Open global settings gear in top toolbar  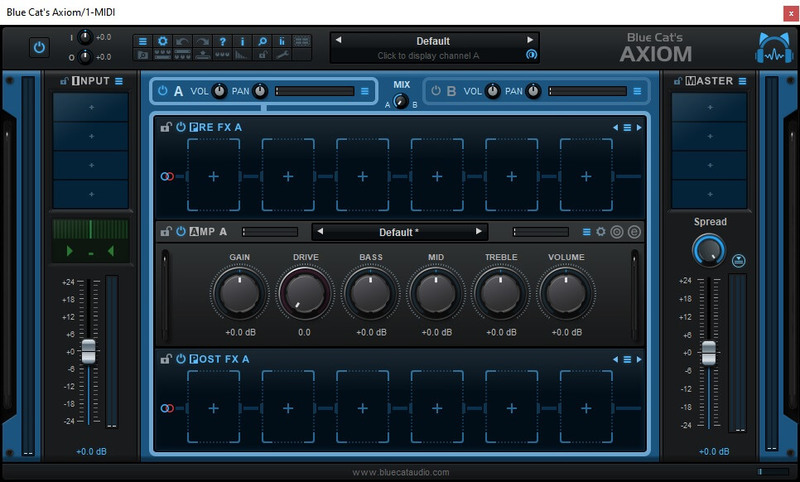(163, 41)
